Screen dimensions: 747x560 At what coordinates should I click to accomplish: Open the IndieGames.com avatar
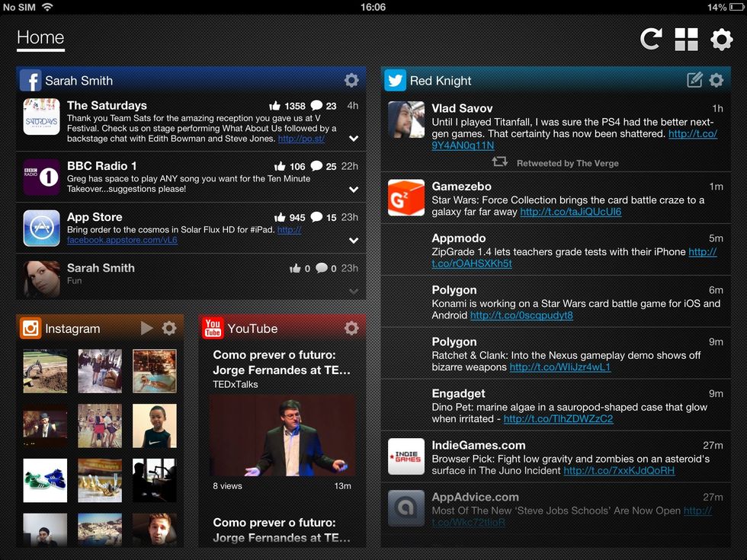pyautogui.click(x=406, y=456)
